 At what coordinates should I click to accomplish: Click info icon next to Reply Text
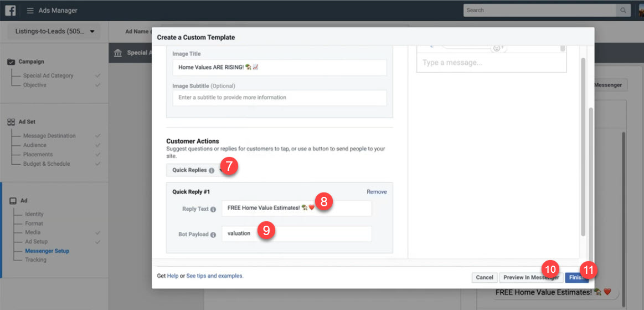(213, 210)
